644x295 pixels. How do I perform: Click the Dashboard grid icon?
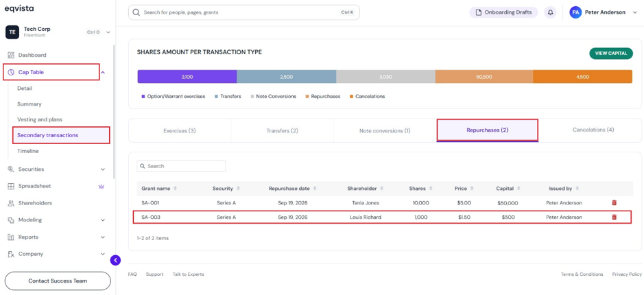click(11, 55)
